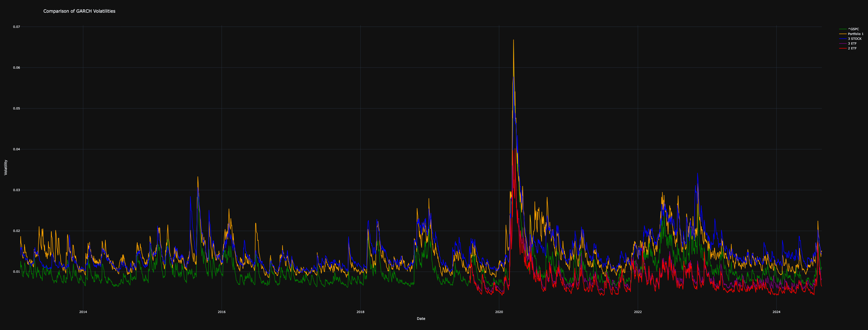This screenshot has width=868, height=330.
Task: Click the 'Volatility' y-axis title
Action: click(x=5, y=167)
